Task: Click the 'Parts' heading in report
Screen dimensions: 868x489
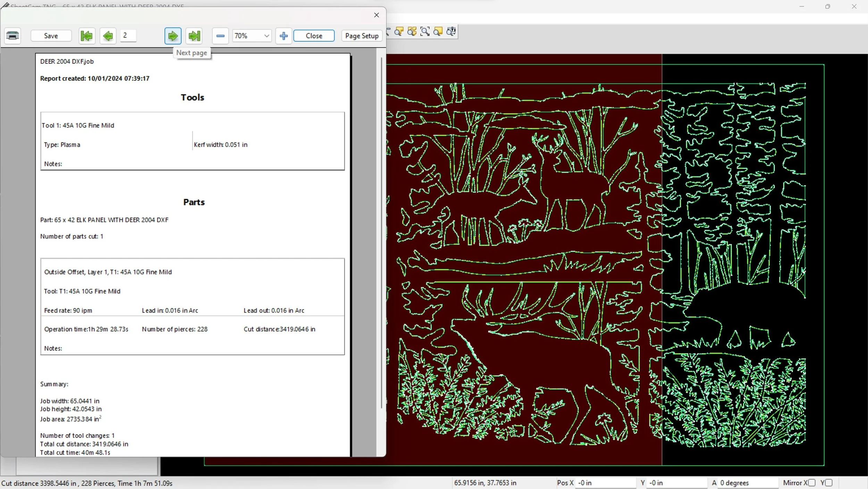Action: (x=194, y=202)
